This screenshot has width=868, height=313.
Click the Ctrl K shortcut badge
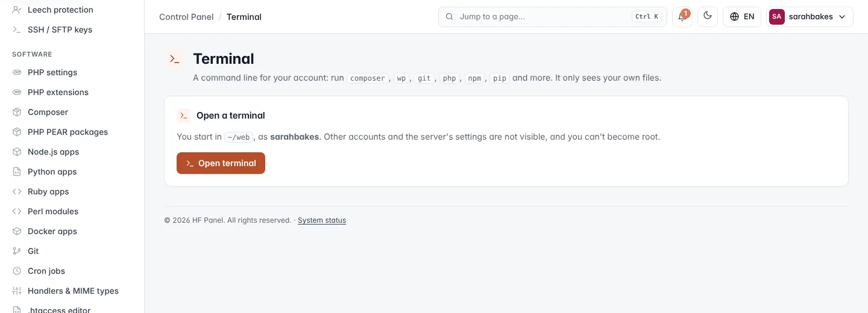(647, 17)
